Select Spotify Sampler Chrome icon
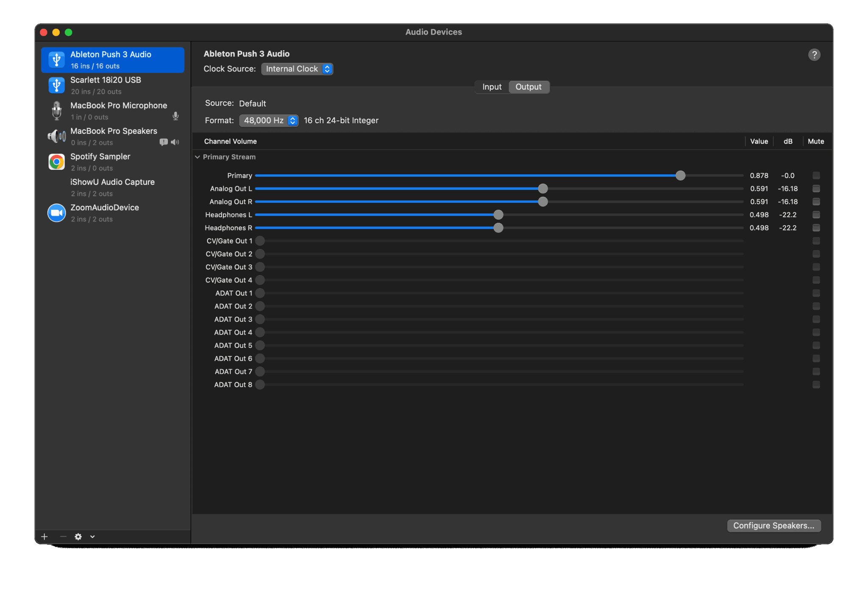The image size is (868, 590). pyautogui.click(x=56, y=162)
